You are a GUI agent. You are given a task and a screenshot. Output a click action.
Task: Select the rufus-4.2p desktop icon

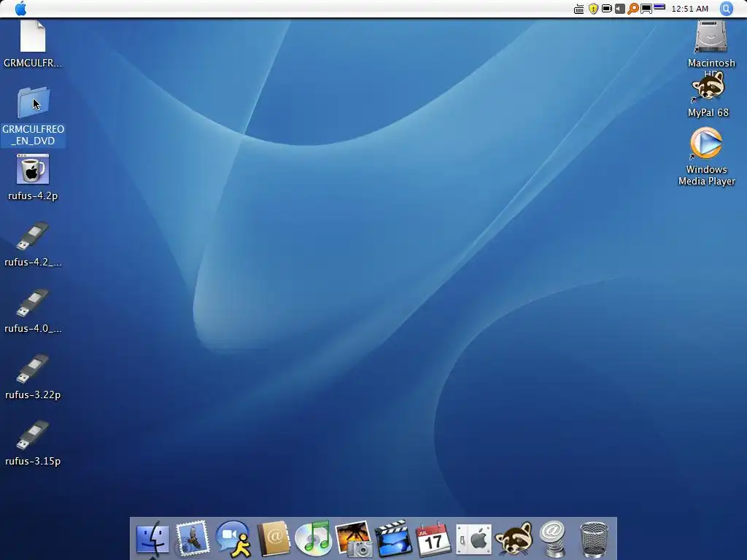(33, 169)
